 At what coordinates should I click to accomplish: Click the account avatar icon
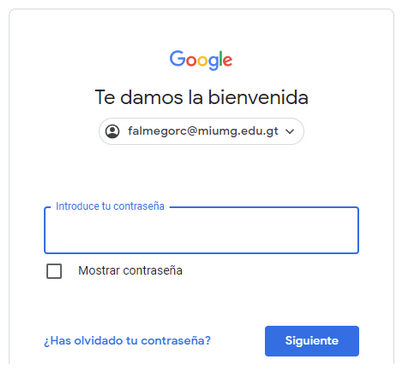(x=112, y=131)
